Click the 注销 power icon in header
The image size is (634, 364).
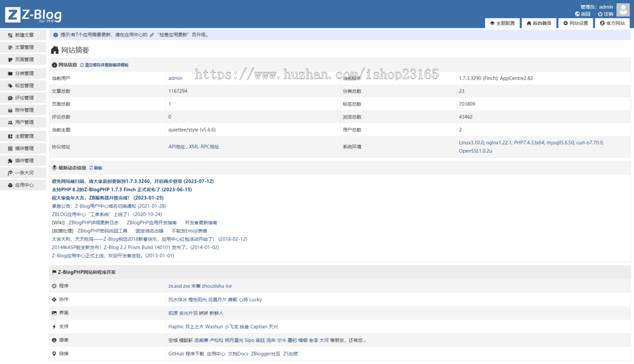point(600,14)
